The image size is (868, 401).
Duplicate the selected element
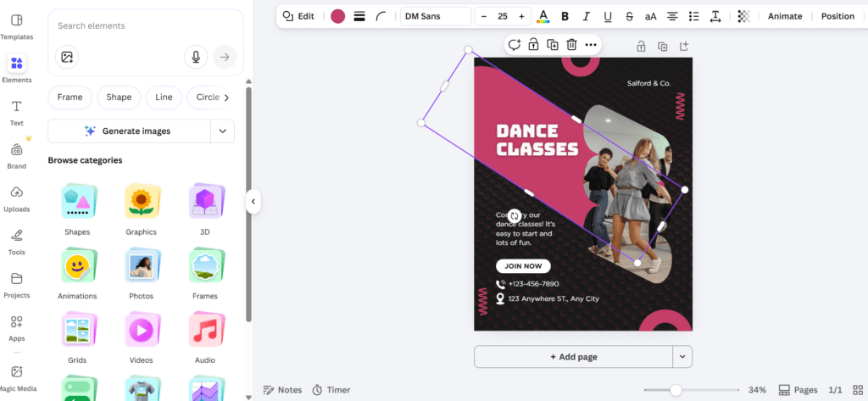[553, 45]
